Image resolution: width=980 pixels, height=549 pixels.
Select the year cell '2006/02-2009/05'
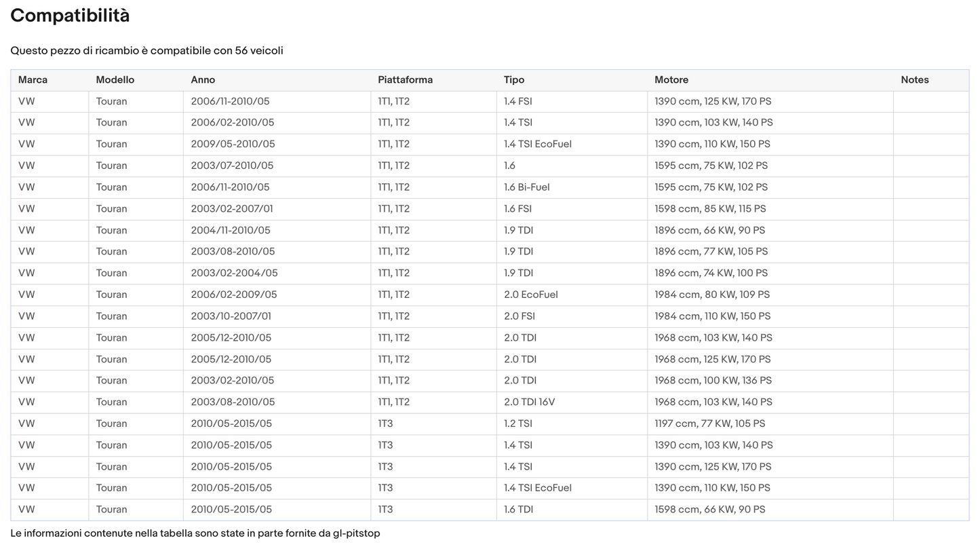[x=234, y=295]
